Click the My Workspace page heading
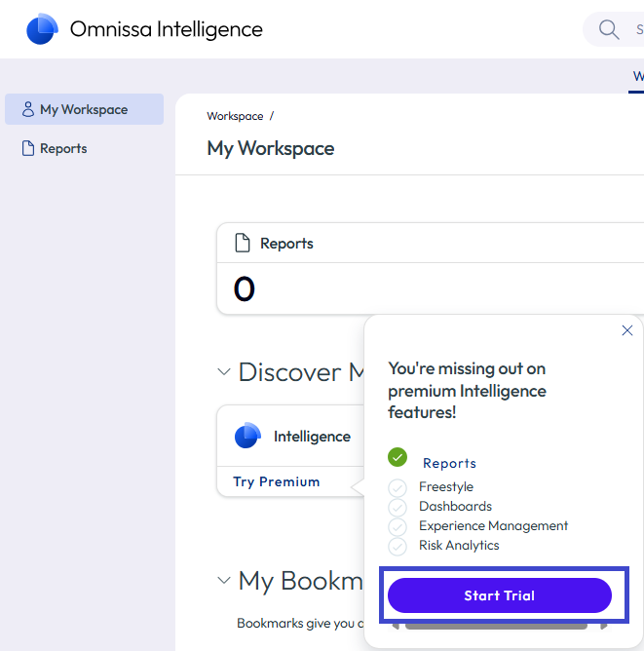This screenshot has height=651, width=644. pyautogui.click(x=271, y=148)
